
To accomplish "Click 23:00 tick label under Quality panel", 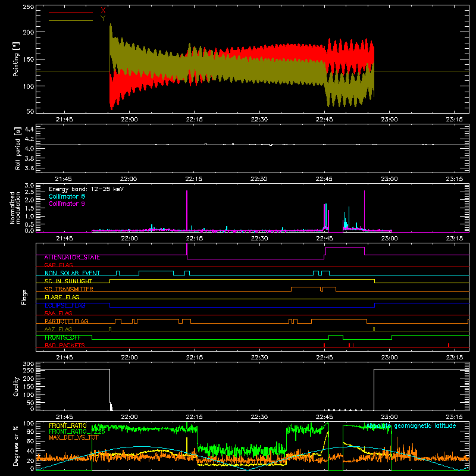I will coord(390,417).
